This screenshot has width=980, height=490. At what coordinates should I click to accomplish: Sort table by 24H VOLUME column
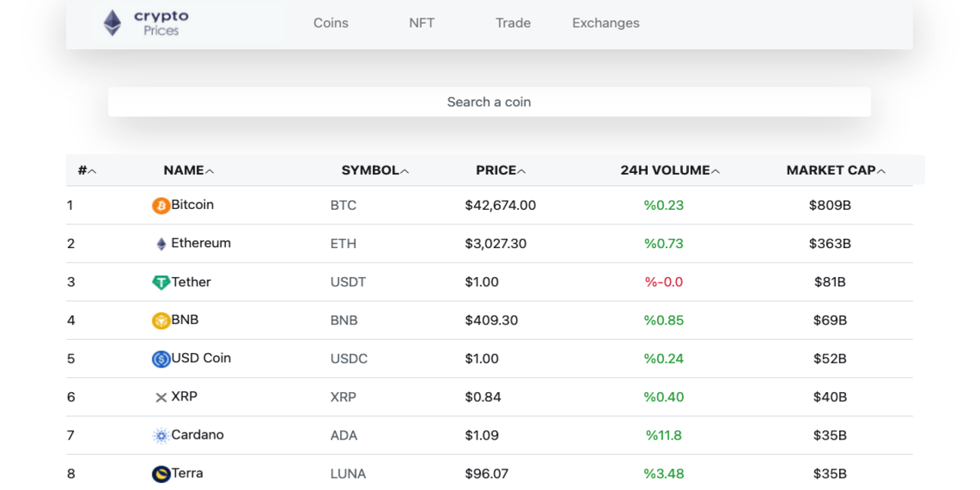pos(670,171)
